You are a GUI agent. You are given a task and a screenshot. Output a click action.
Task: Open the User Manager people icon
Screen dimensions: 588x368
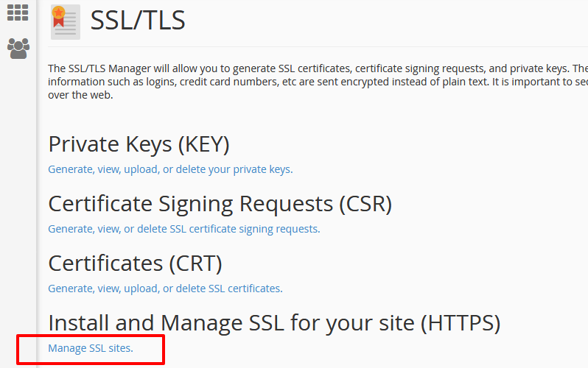[18, 49]
